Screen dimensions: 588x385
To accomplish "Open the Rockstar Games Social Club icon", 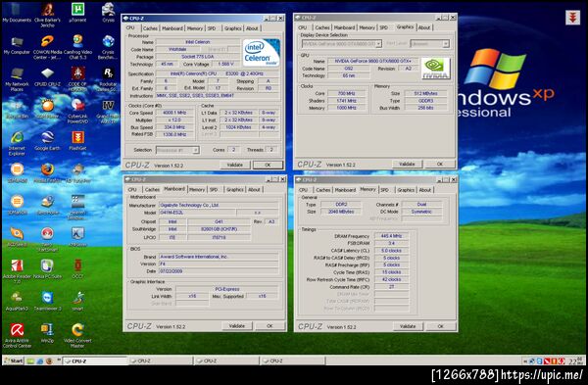I will click(108, 79).
